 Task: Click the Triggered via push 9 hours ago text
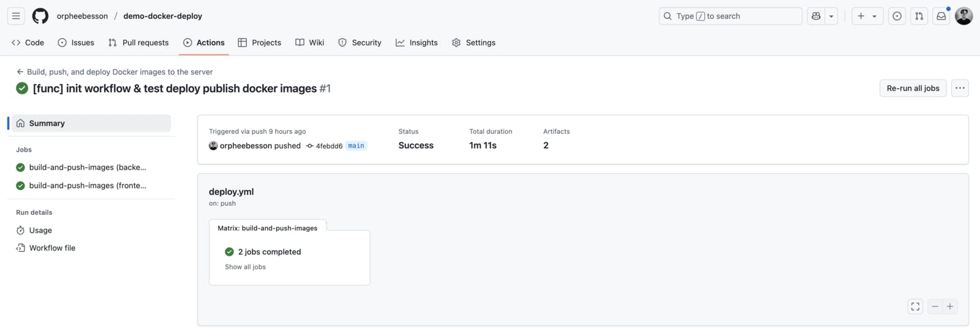(x=257, y=131)
